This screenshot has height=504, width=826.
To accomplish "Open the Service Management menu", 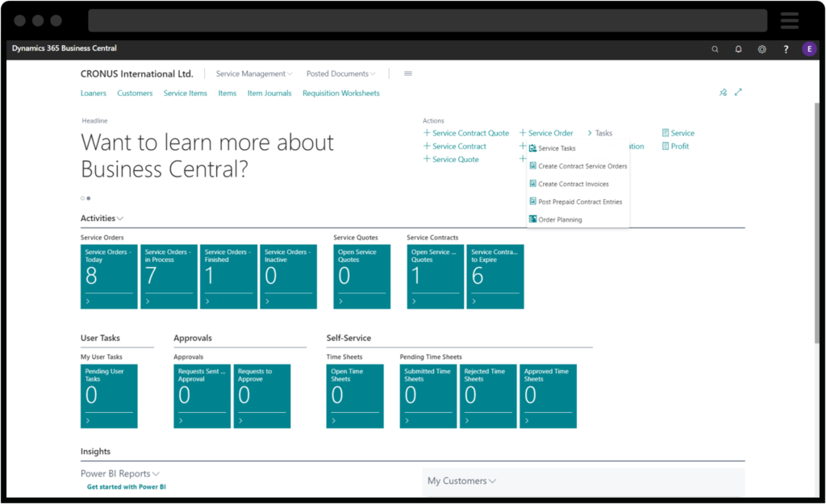I will 252,73.
